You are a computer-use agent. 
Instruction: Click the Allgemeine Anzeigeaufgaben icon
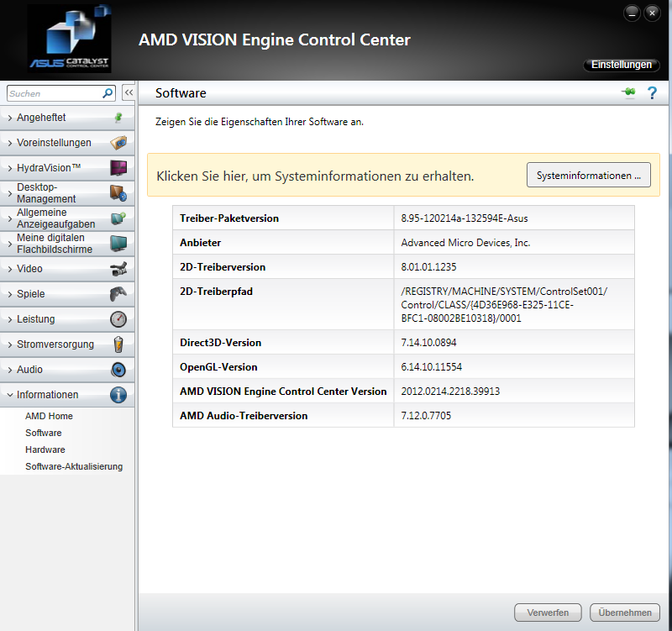point(118,218)
